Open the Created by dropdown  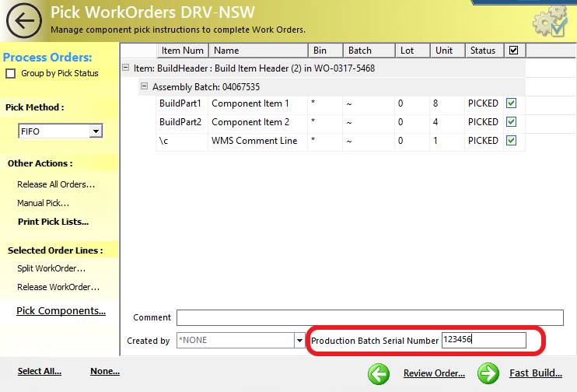pyautogui.click(x=299, y=341)
